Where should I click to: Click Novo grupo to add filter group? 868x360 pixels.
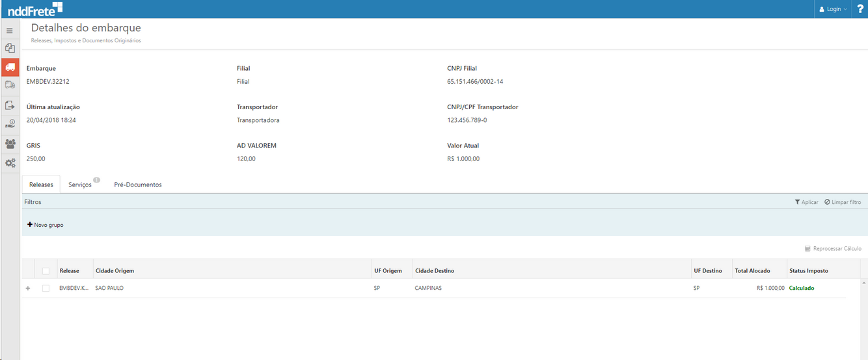pyautogui.click(x=46, y=225)
